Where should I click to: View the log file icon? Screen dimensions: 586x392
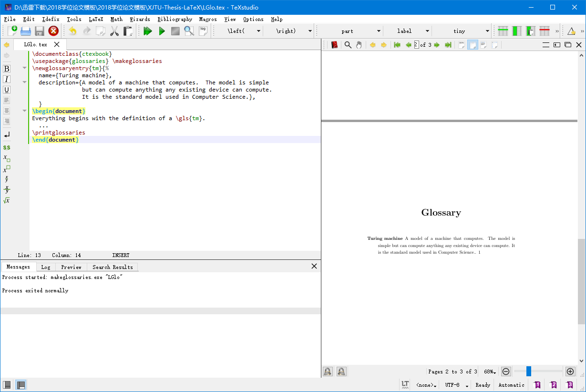[x=203, y=31]
